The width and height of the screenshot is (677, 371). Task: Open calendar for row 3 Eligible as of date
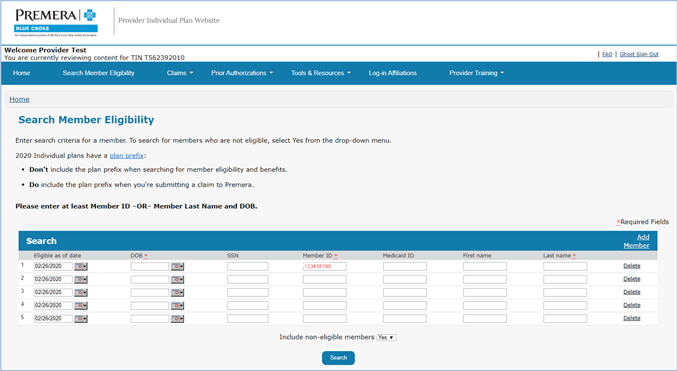click(x=81, y=293)
